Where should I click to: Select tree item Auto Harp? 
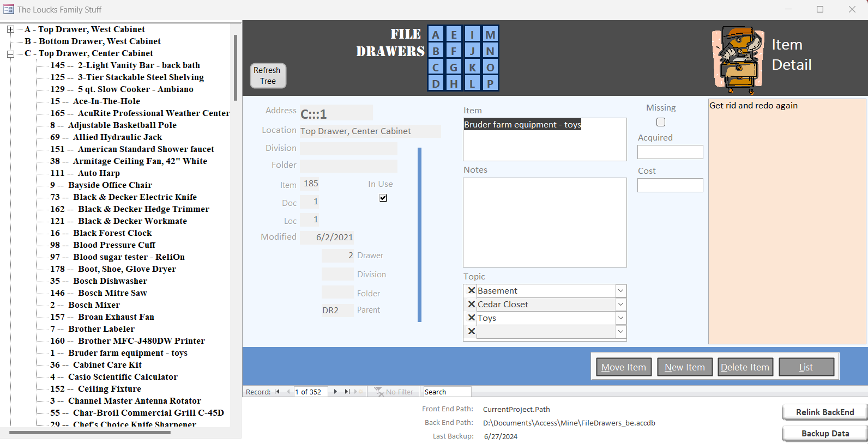pos(85,173)
